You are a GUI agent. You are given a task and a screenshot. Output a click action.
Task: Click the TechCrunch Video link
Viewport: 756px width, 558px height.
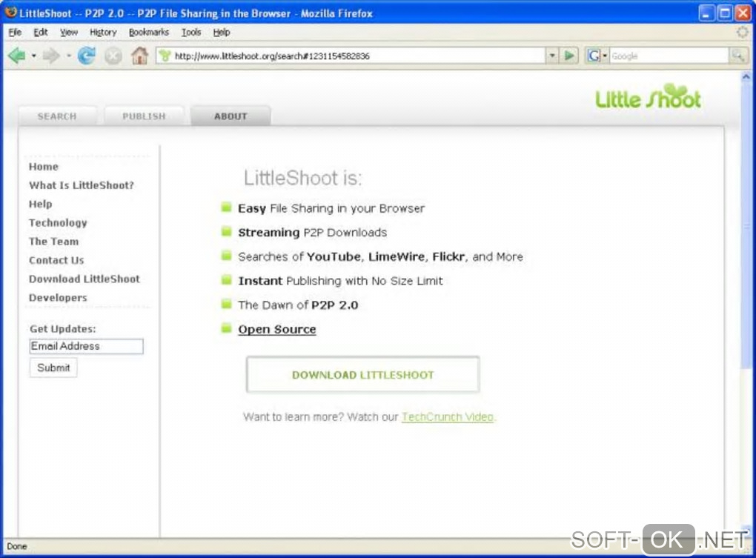[x=448, y=416]
